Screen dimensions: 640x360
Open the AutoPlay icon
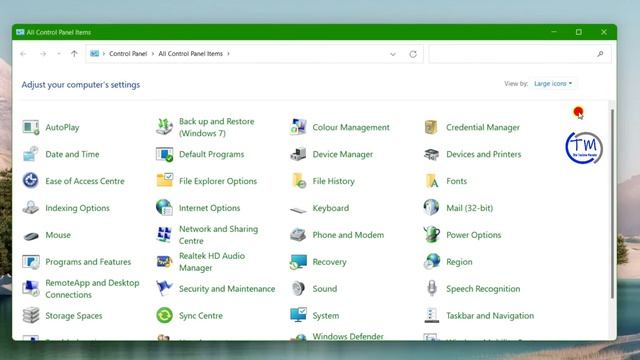[31, 127]
